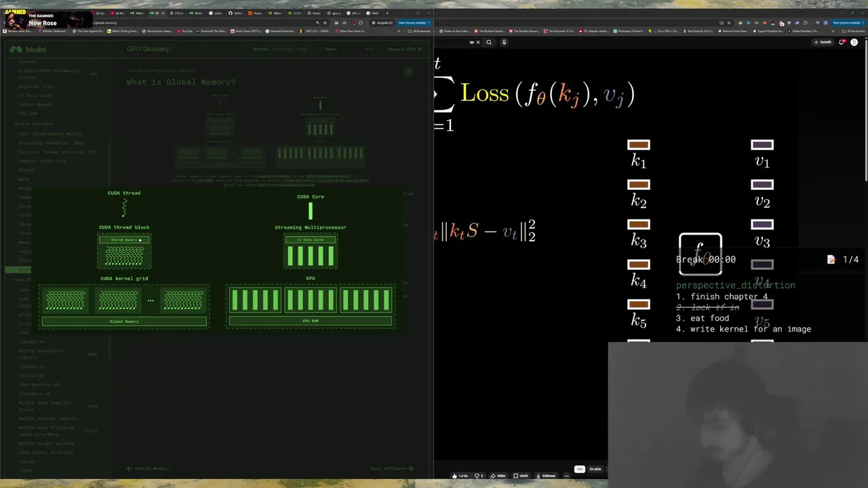Click the Sdílet share button

coord(498,476)
